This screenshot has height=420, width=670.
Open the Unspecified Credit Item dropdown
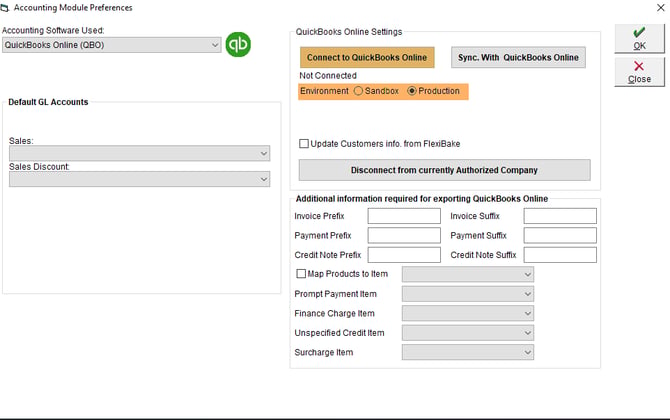(x=468, y=333)
